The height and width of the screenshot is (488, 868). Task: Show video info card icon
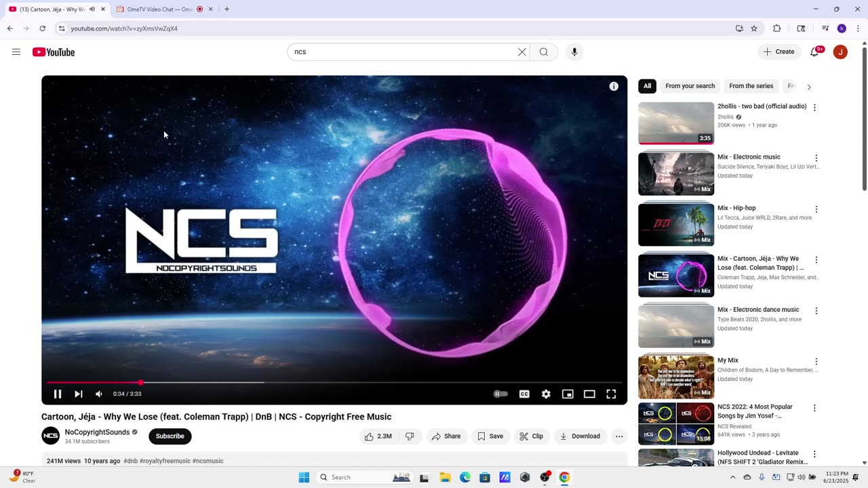point(614,86)
